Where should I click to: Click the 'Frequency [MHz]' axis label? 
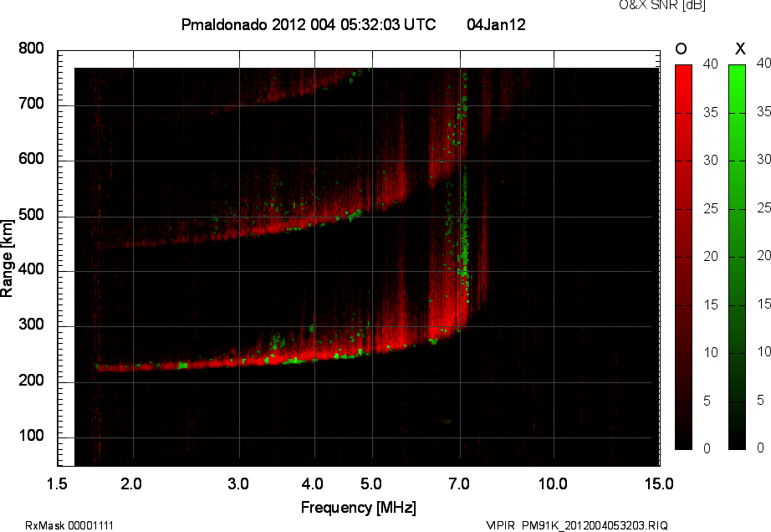point(359,508)
